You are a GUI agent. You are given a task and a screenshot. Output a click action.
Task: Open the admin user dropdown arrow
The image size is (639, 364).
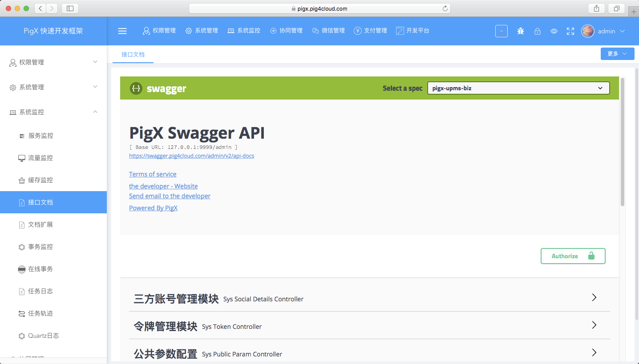click(x=623, y=31)
